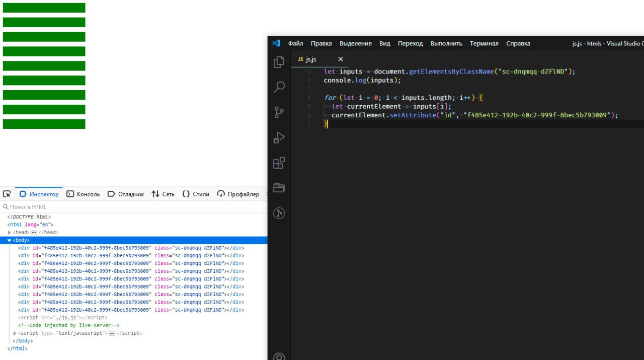The width and height of the screenshot is (644, 360).
Task: Switch to the Сеть tab
Action: click(163, 194)
